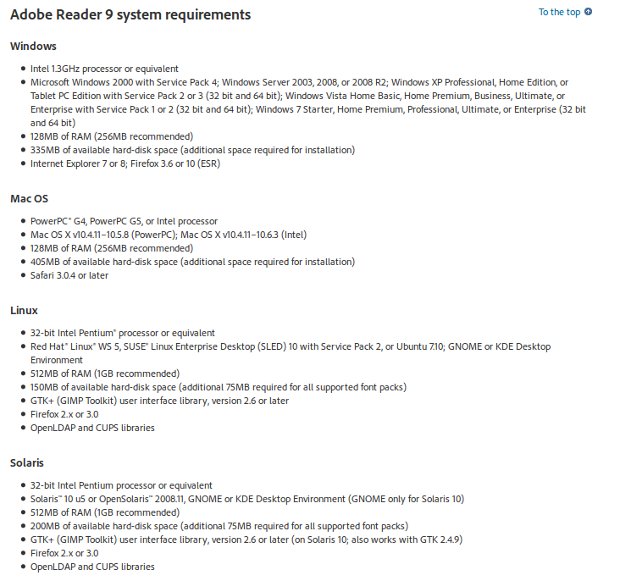Viewport: 620px width, 581px height.
Task: Click the up-arrow icon beside To the top
Action: pyautogui.click(x=588, y=11)
